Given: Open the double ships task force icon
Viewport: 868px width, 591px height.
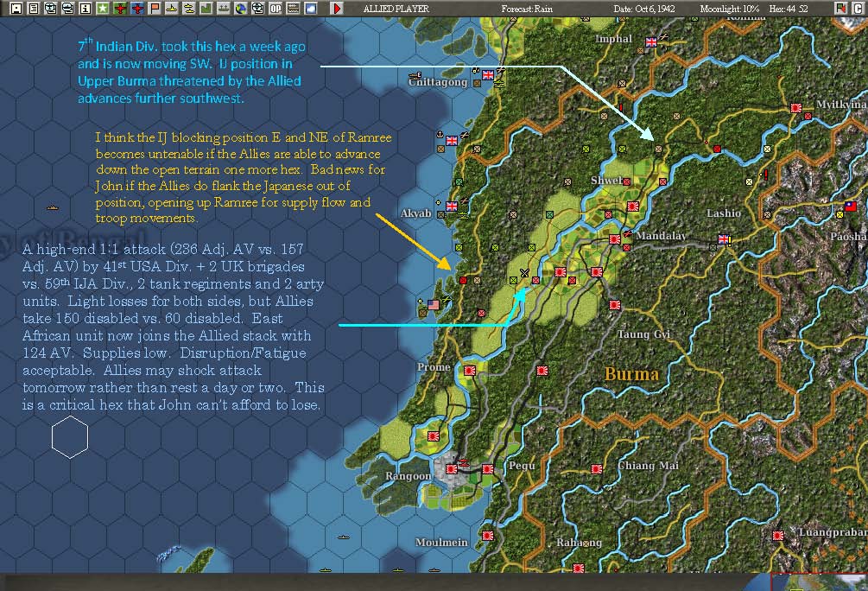Looking at the screenshot, I should pyautogui.click(x=189, y=9).
